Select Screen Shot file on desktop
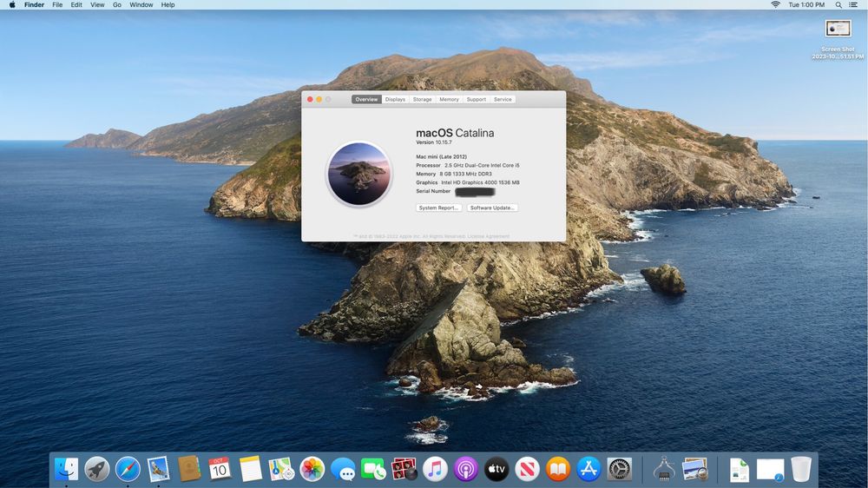The image size is (868, 488). point(838,39)
